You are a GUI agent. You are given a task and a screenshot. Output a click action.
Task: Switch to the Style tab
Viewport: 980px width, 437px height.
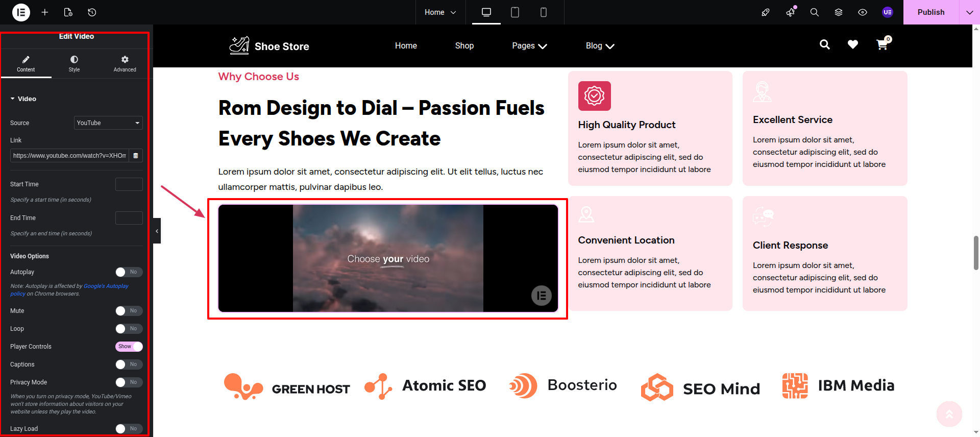[x=74, y=64]
